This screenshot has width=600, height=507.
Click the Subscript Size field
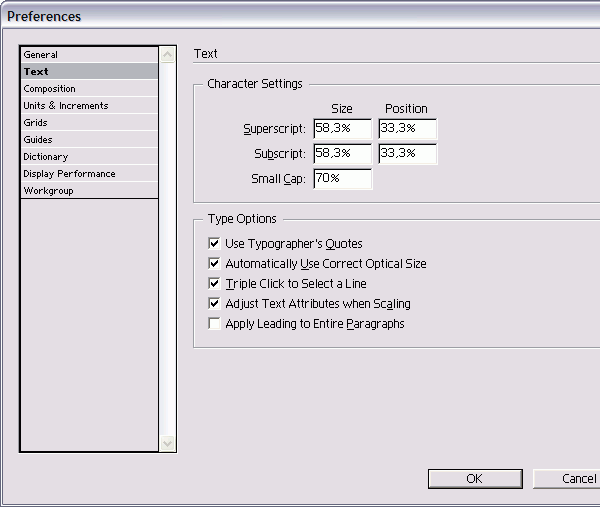341,154
